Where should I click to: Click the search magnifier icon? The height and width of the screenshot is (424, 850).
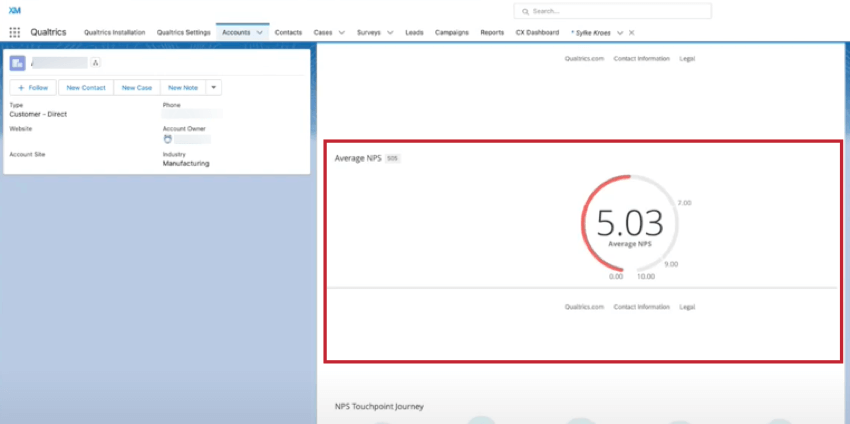coord(526,11)
